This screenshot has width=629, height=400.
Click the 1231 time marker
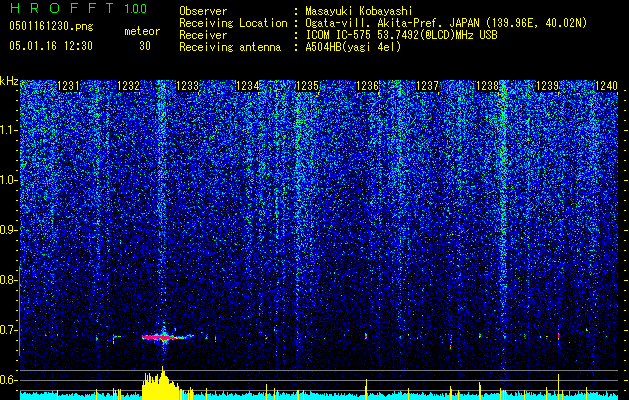point(69,86)
